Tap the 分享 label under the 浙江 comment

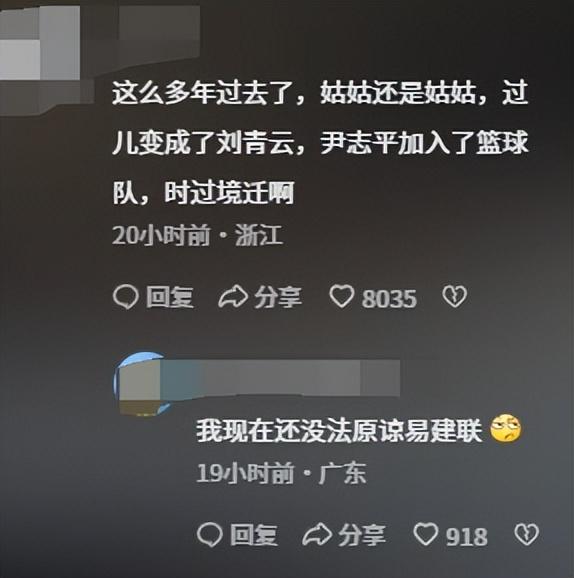(278, 297)
